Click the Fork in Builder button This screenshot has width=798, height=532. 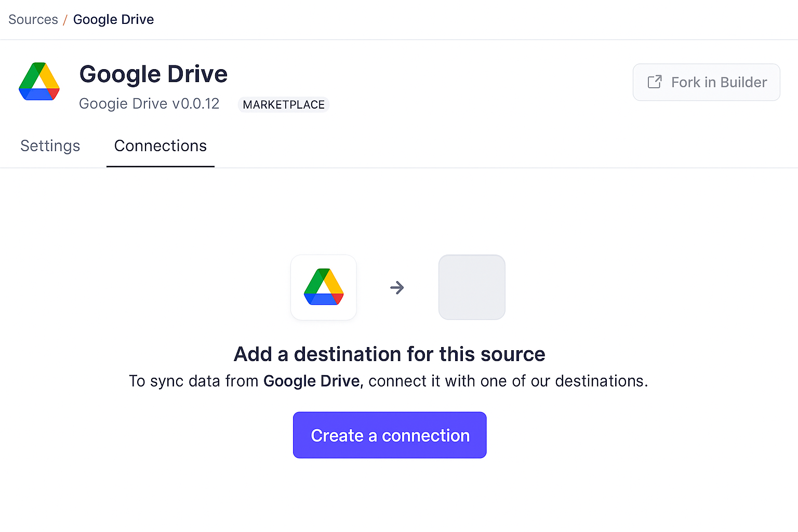pyautogui.click(x=706, y=82)
